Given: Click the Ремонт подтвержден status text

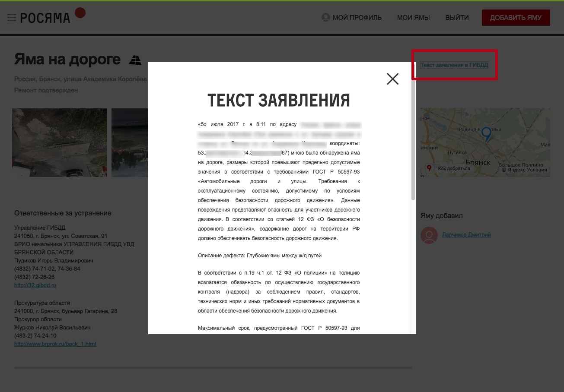Looking at the screenshot, I should coord(46,90).
